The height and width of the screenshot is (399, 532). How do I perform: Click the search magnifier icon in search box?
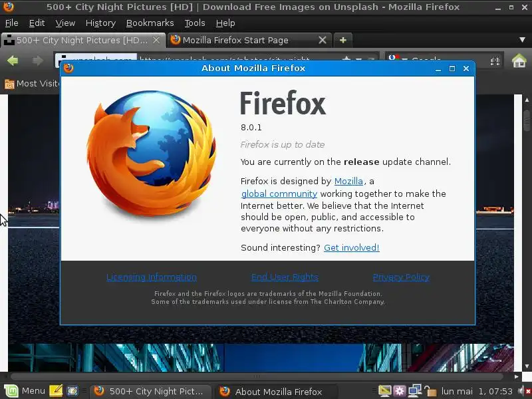tap(495, 61)
